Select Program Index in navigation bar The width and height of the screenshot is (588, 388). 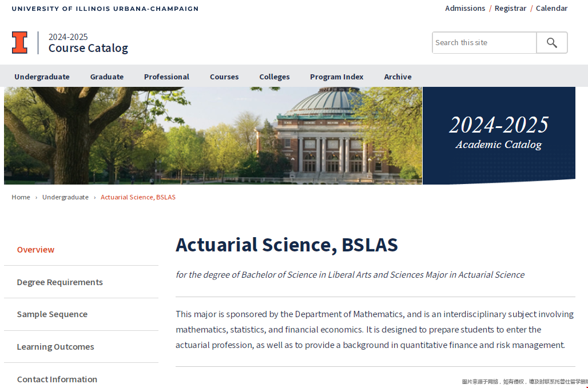coord(337,77)
